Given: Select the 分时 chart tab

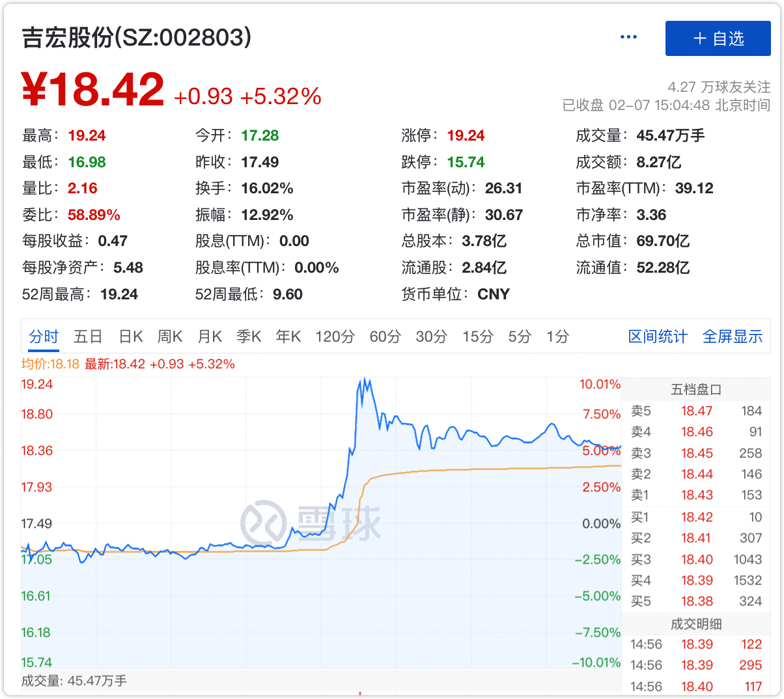Looking at the screenshot, I should click(x=44, y=336).
